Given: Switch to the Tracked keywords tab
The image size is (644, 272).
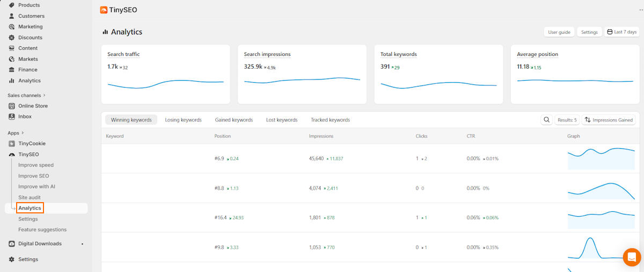Looking at the screenshot, I should [x=330, y=120].
